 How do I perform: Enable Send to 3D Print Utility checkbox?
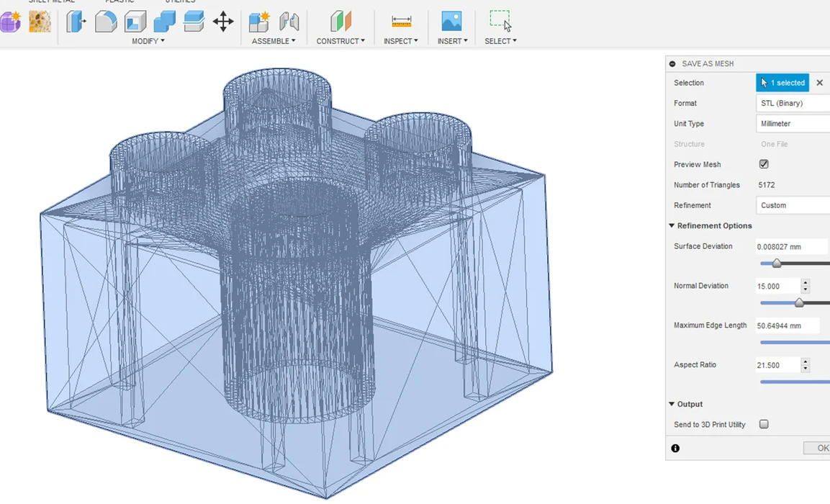(x=764, y=425)
